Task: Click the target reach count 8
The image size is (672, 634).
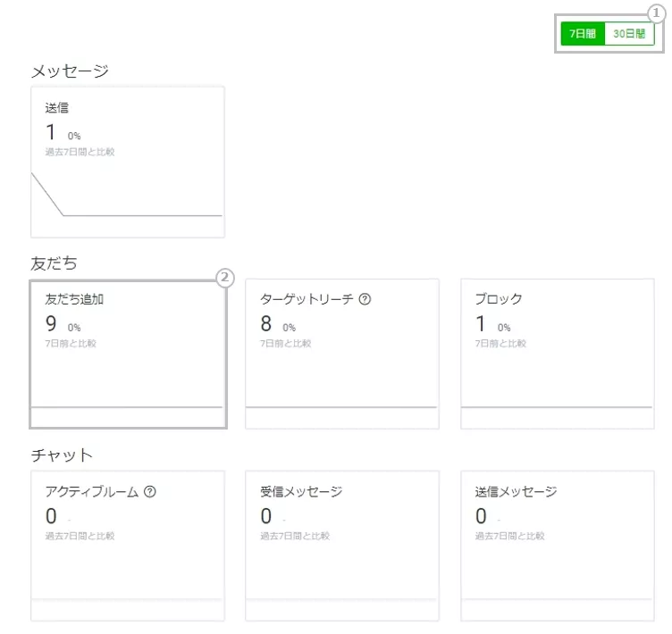Action: click(x=265, y=324)
